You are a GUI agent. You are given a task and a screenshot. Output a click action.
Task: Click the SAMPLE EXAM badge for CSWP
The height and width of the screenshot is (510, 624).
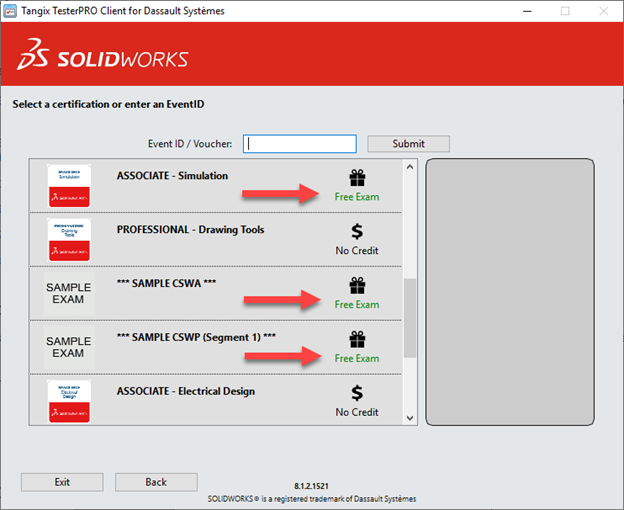tap(69, 347)
